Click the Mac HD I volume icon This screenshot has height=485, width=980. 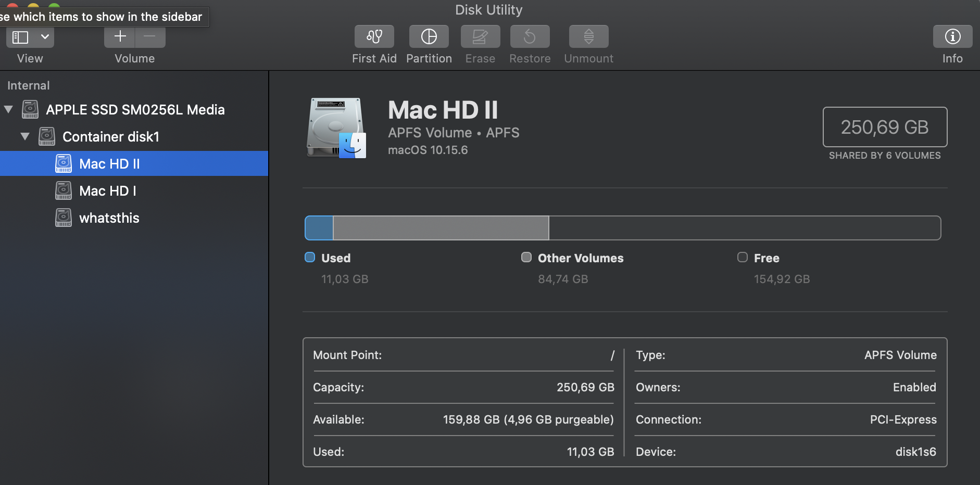coord(64,190)
